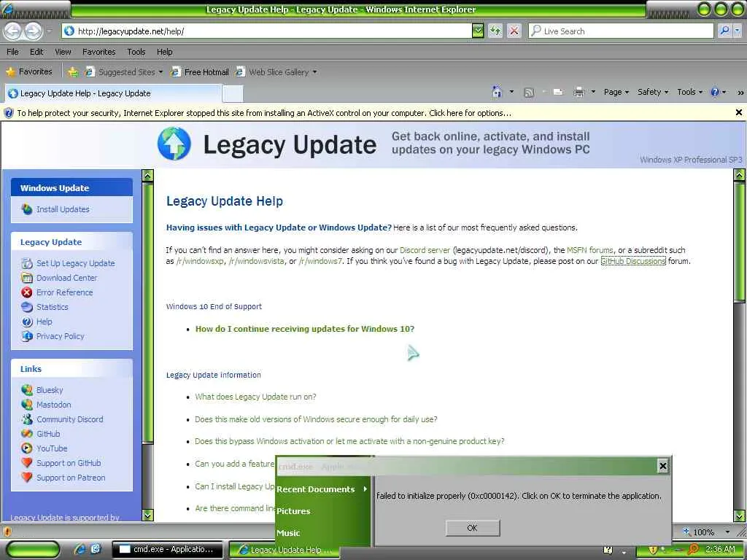Click the RSS Feeds toolbar icon
Viewport: 747px width, 560px height.
[x=528, y=93]
